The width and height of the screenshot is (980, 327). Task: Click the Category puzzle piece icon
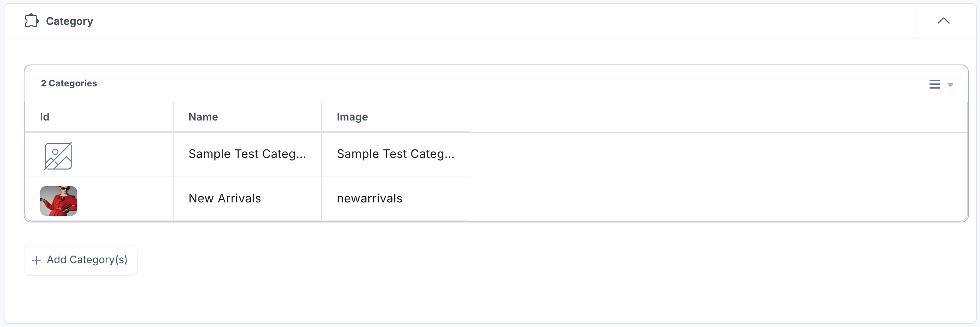[x=32, y=21]
